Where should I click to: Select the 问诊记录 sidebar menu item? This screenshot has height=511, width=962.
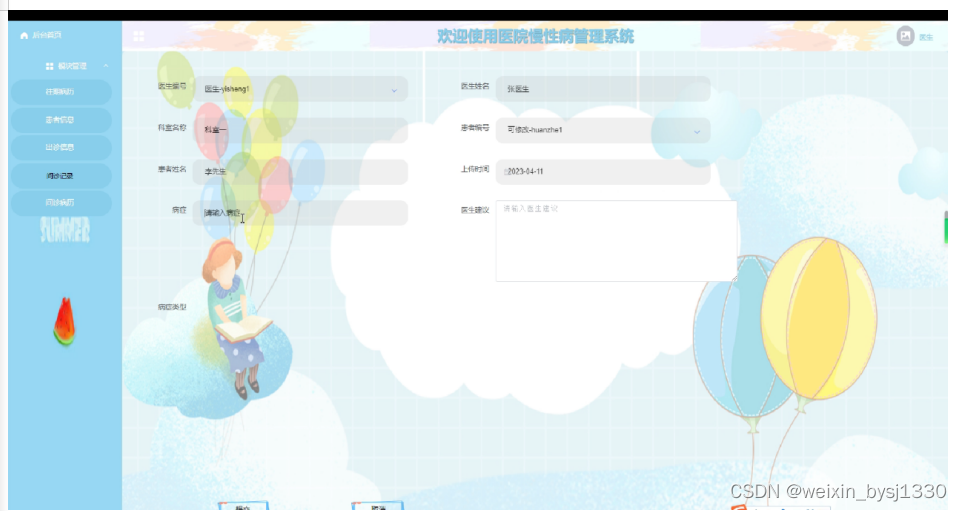60,176
